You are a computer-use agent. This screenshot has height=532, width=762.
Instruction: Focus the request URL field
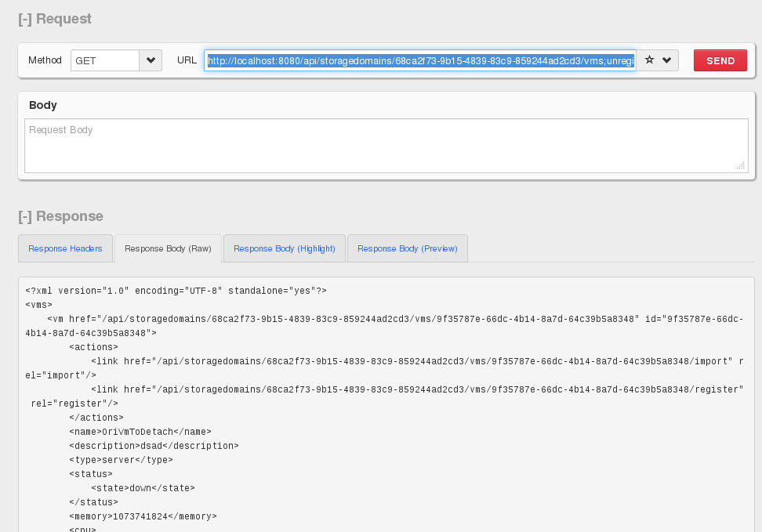click(x=420, y=60)
